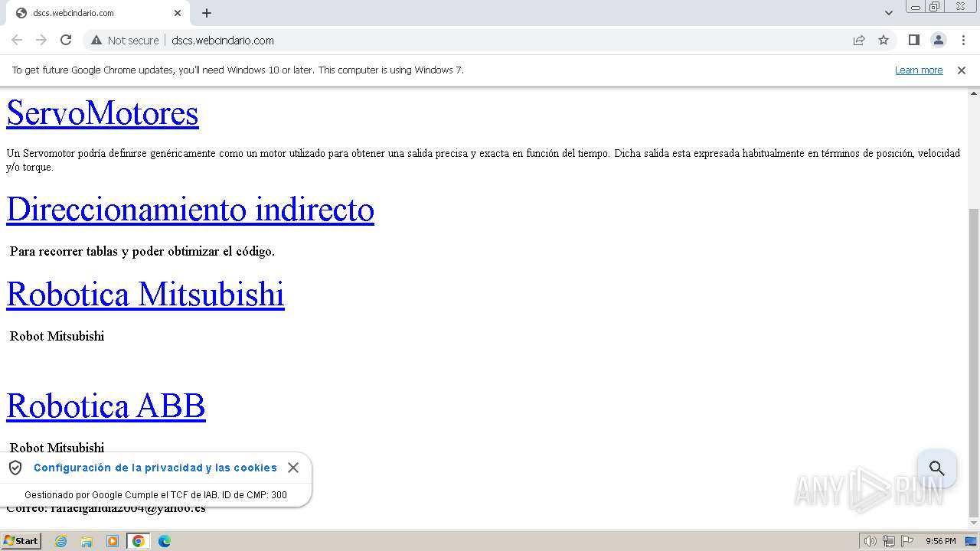This screenshot has width=980, height=551.
Task: Open Chrome three-dot menu
Action: [x=963, y=40]
